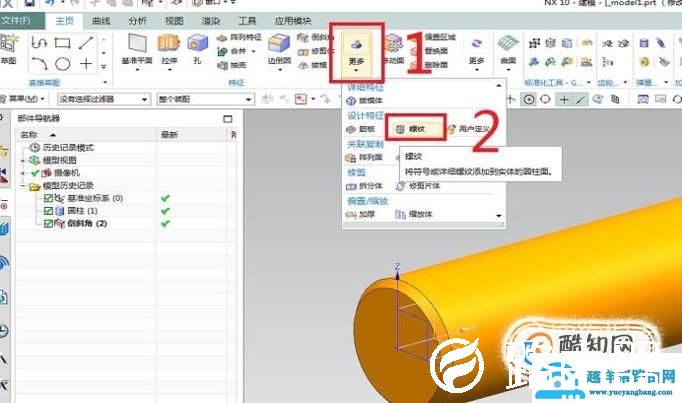Expand the 标准化工具 group dropdown

click(589, 82)
